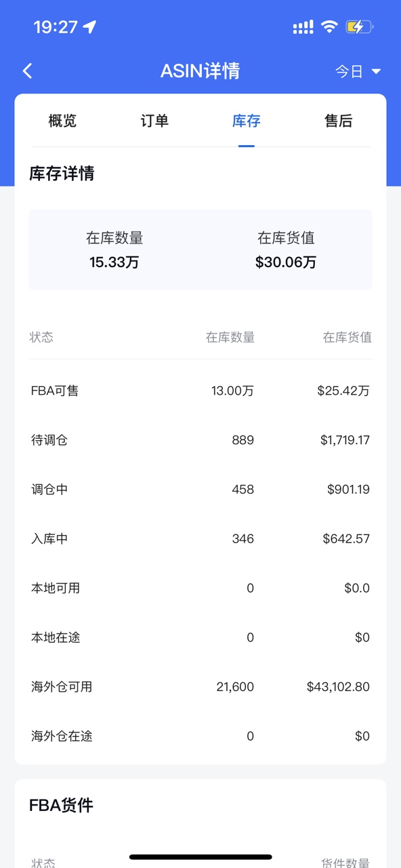Tap the back arrow icon
This screenshot has width=401, height=868.
27,71
